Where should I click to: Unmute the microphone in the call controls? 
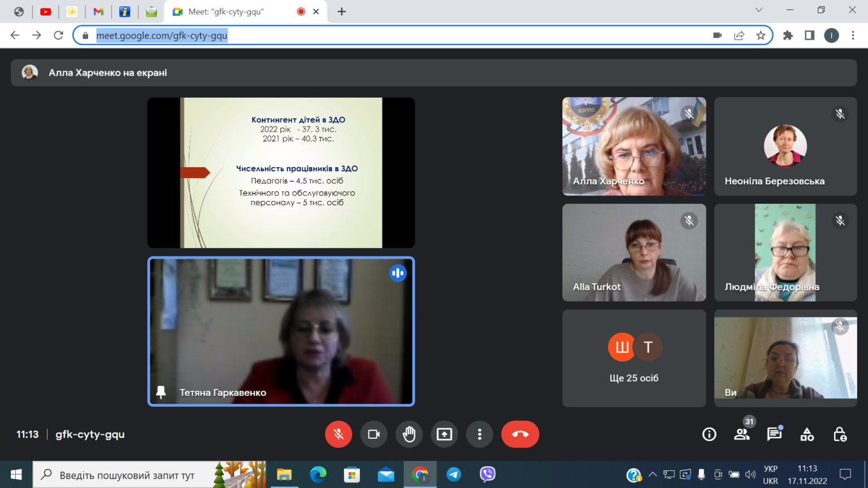pos(338,434)
